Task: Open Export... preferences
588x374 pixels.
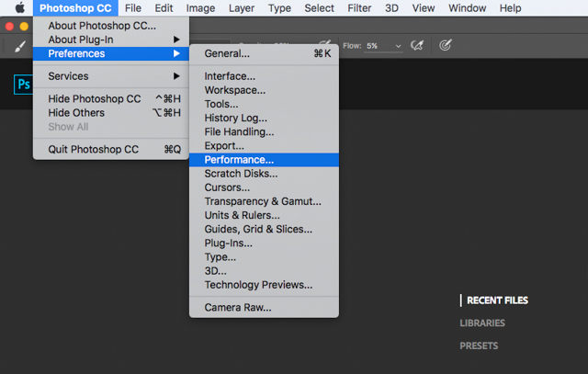Action: 264,145
